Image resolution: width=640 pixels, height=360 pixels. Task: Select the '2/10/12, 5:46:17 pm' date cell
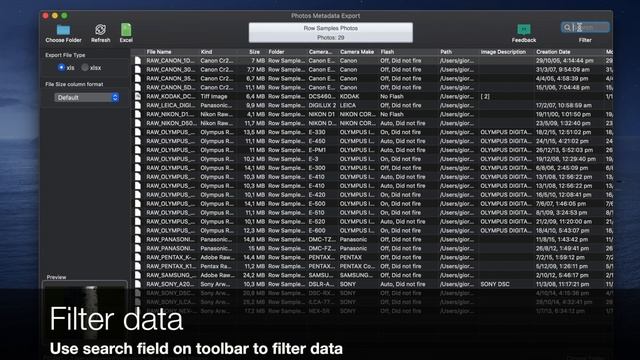[562, 275]
